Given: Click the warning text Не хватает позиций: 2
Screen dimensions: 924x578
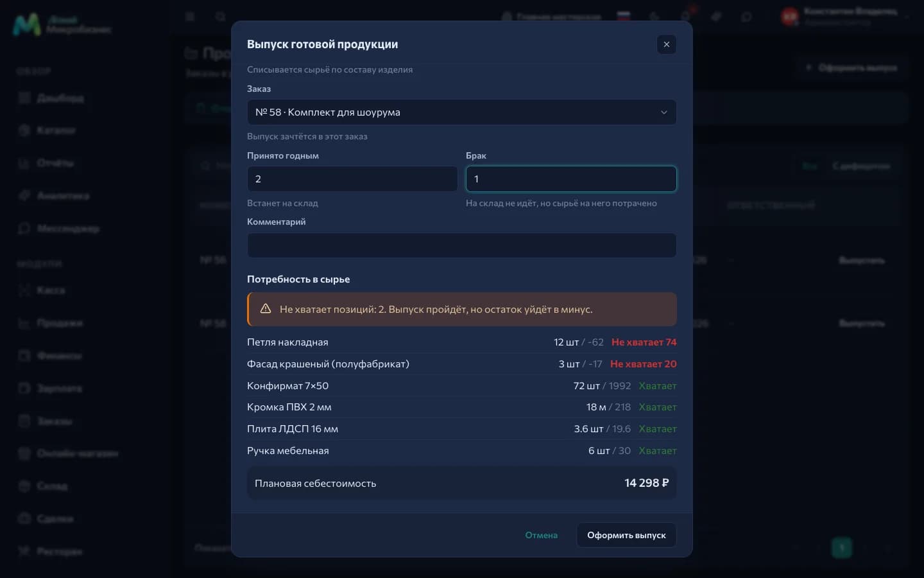Looking at the screenshot, I should tap(436, 309).
